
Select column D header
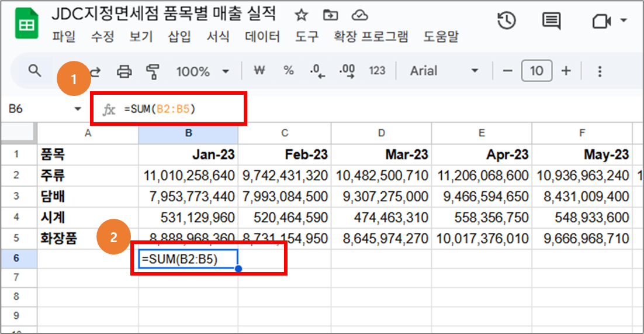click(x=381, y=133)
